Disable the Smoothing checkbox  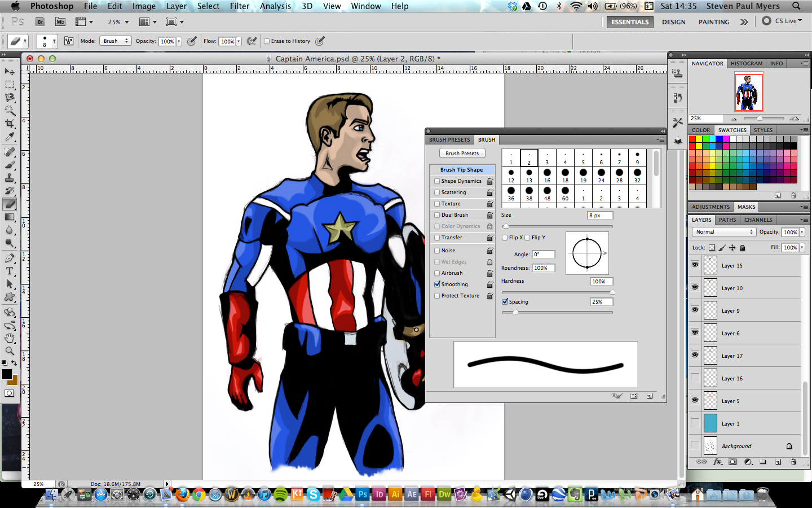pos(437,284)
